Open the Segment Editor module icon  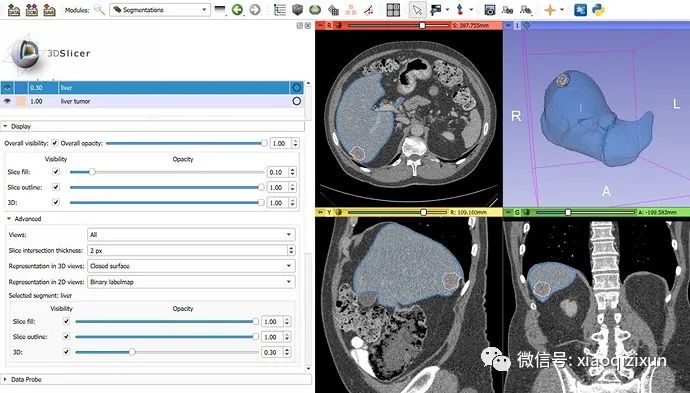click(369, 10)
